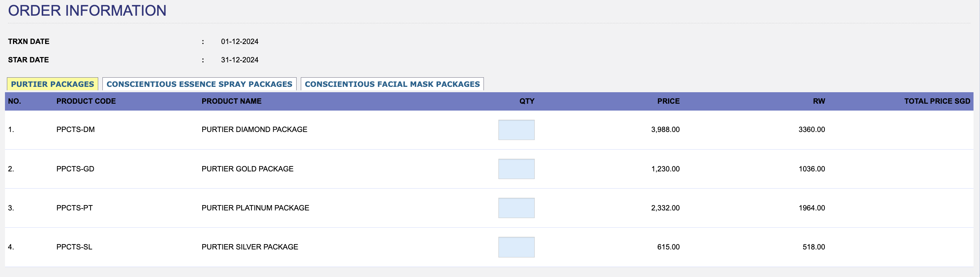The width and height of the screenshot is (980, 277).
Task: Click the 2,332.00 Platinum package price
Action: coord(665,208)
